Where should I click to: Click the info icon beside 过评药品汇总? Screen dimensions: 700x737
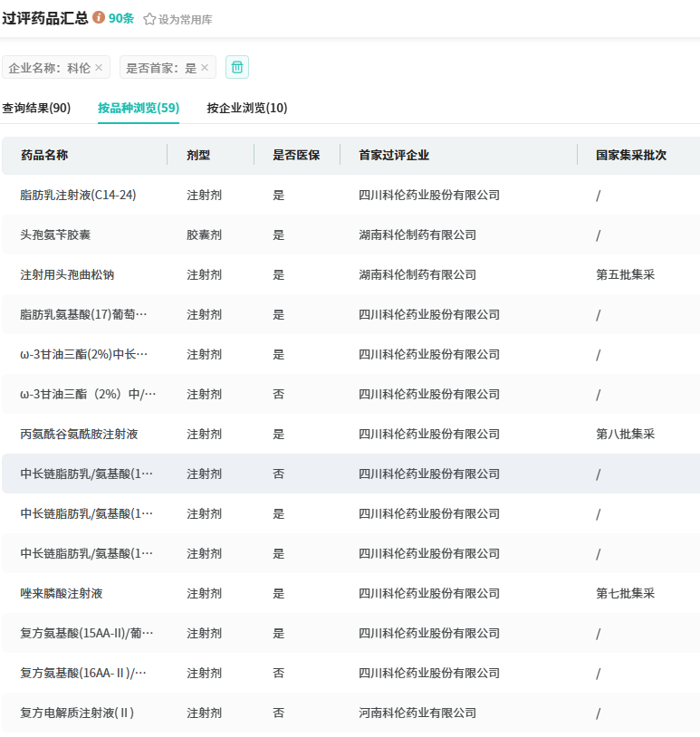(99, 18)
